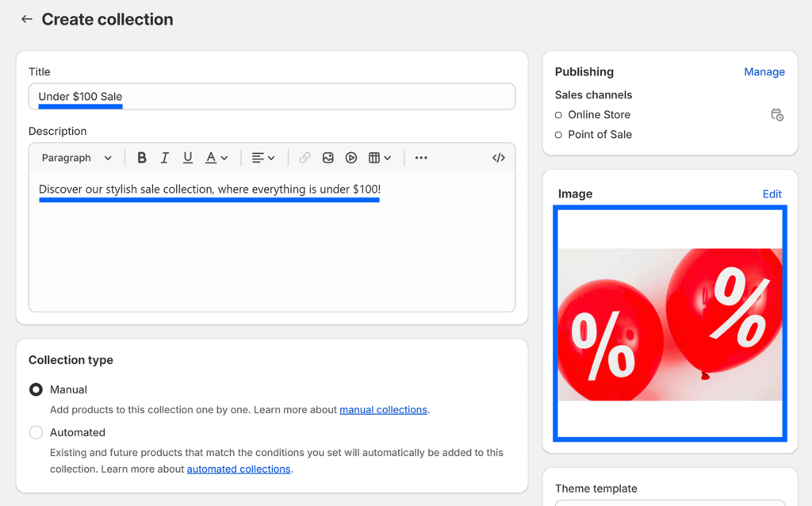Switch to HTML code view
This screenshot has height=506, width=812.
pos(498,158)
